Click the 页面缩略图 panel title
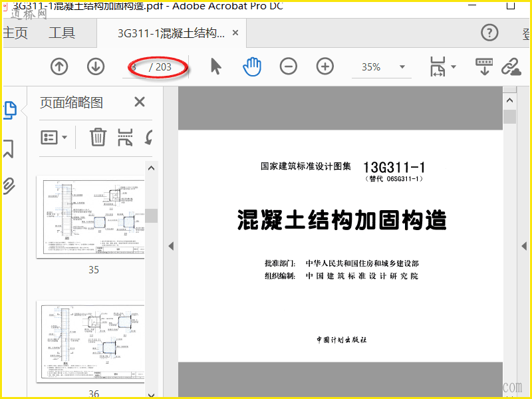This screenshot has width=532, height=399. pos(71,102)
